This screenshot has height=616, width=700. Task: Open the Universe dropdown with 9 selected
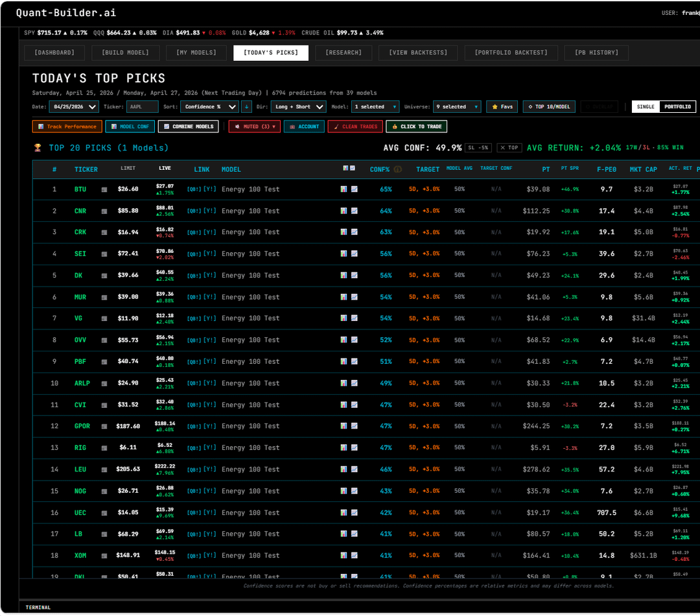click(457, 107)
